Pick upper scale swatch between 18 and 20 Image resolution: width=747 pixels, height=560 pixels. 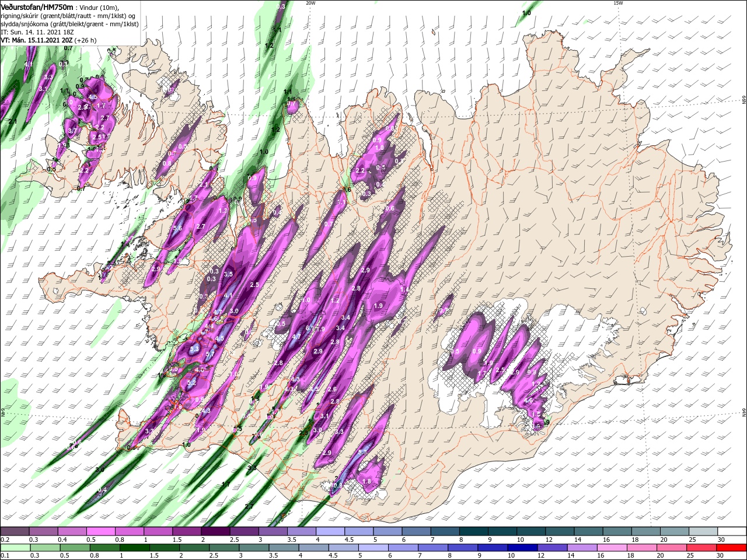pos(645,531)
